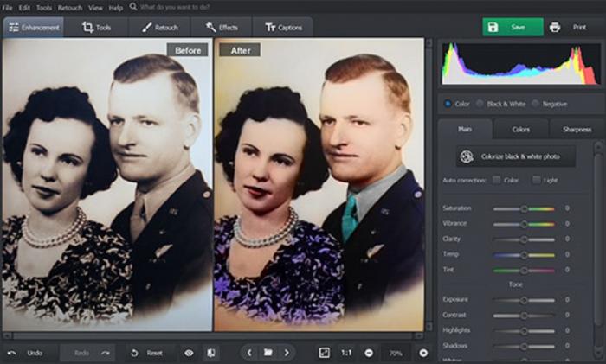Focus the 'What do you want to do?' search field

[175, 7]
